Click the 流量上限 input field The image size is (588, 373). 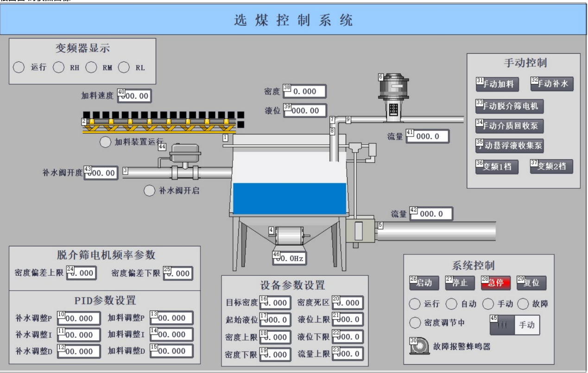(348, 354)
